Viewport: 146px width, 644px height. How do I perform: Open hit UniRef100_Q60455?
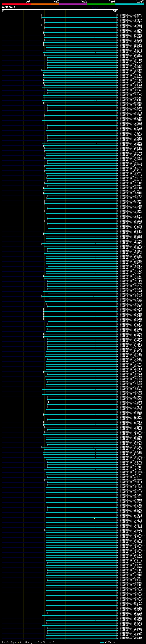click(x=131, y=610)
